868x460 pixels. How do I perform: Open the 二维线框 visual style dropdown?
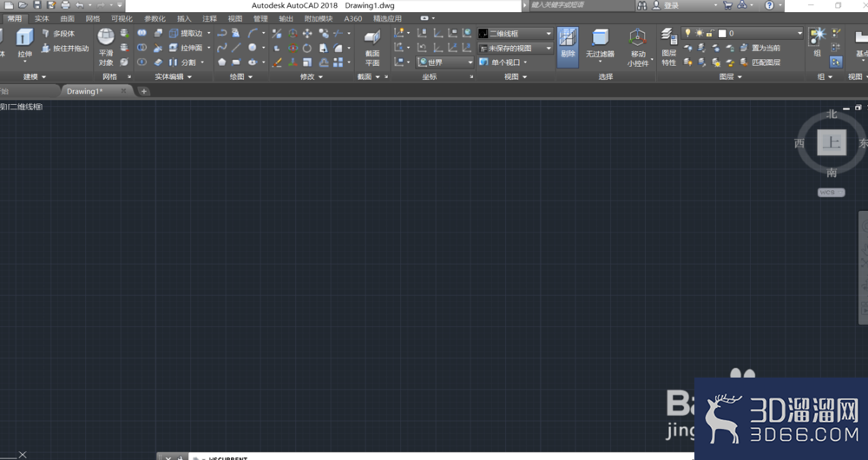(x=516, y=34)
